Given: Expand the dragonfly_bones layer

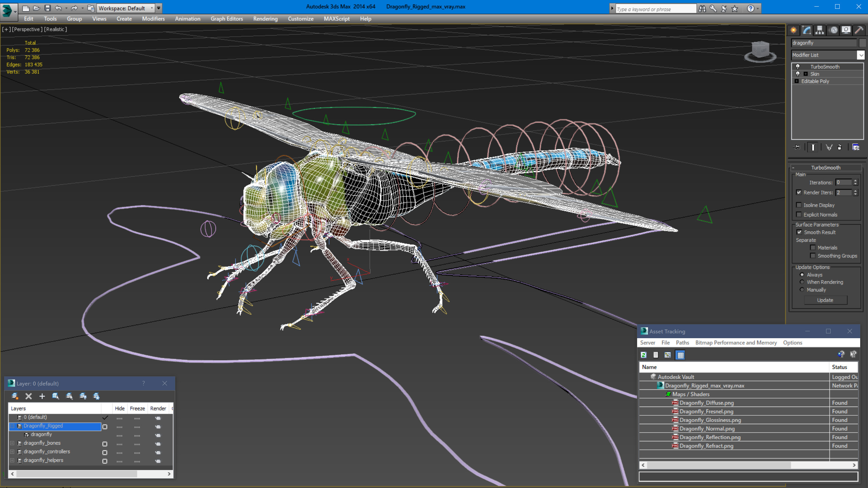Looking at the screenshot, I should (x=12, y=443).
